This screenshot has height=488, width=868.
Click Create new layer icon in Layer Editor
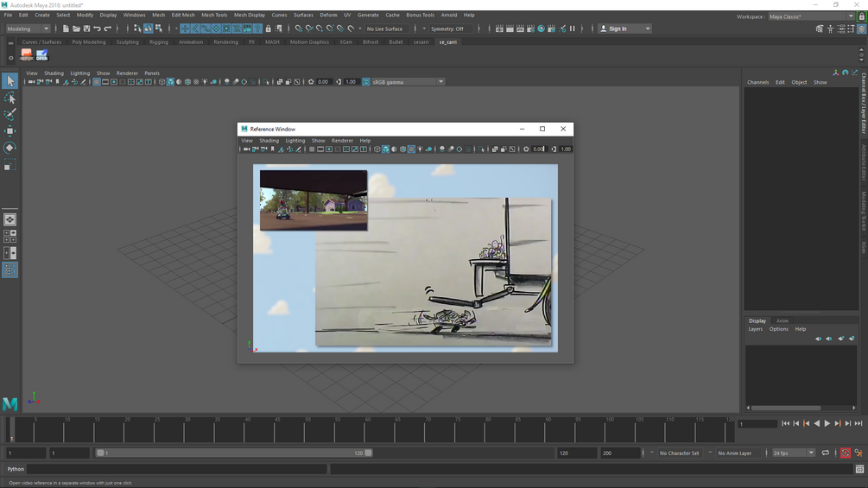841,339
